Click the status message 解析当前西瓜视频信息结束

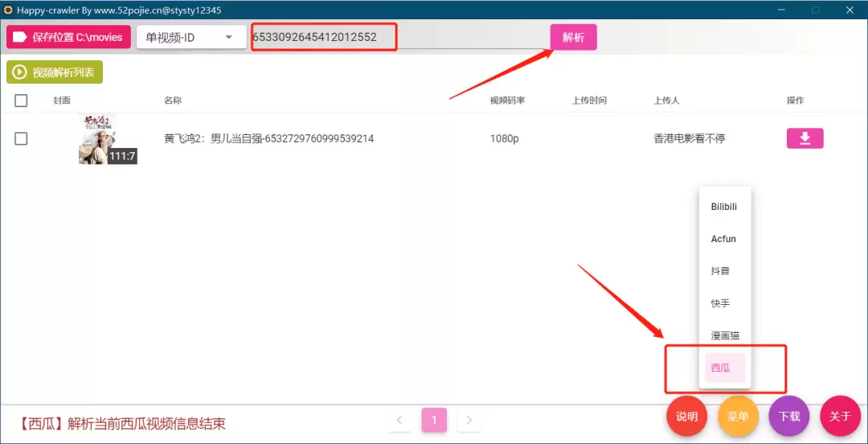[147, 424]
